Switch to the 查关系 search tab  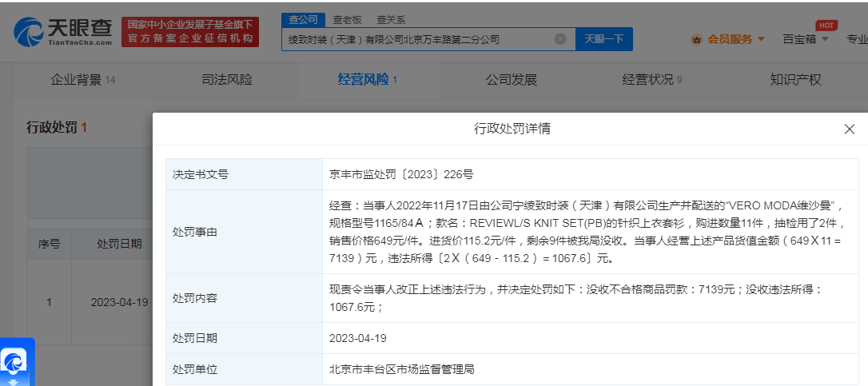tap(391, 20)
